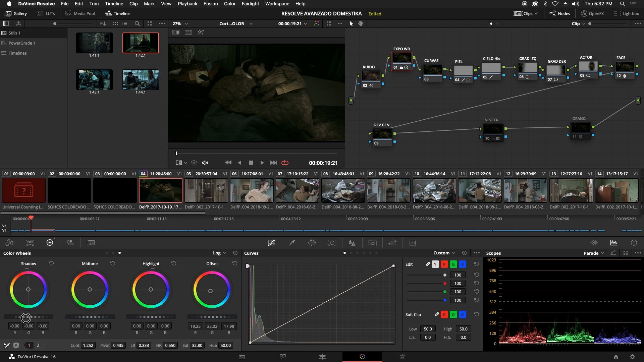Disable the red channel in Curves Edit
Image resolution: width=644 pixels, height=362 pixels.
[x=444, y=264]
